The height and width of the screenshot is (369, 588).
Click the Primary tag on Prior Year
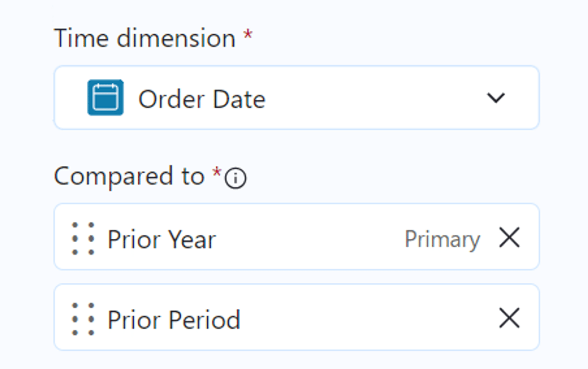[442, 240]
